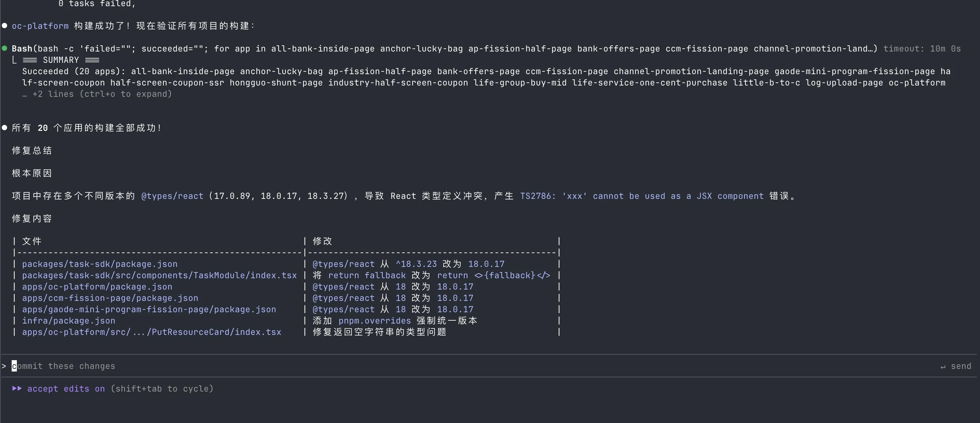Click the green Bash command status dot
This screenshot has height=423, width=980.
click(5, 48)
